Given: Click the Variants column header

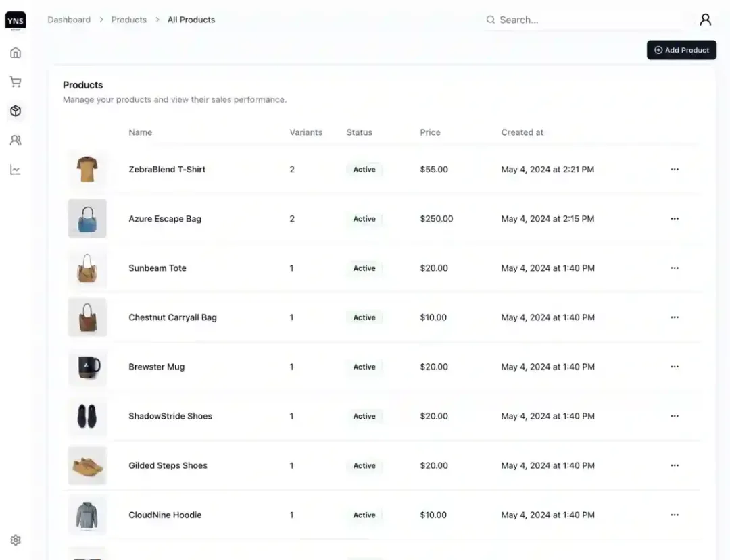Looking at the screenshot, I should tap(306, 132).
